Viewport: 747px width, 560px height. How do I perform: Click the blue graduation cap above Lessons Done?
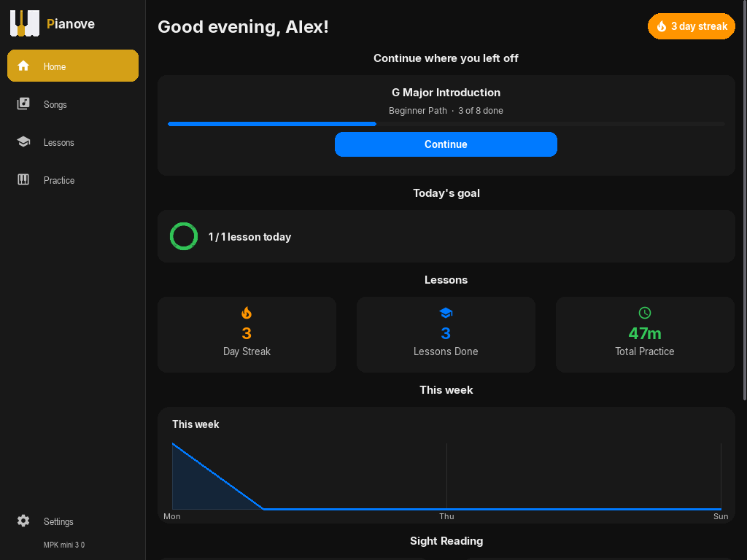point(446,313)
